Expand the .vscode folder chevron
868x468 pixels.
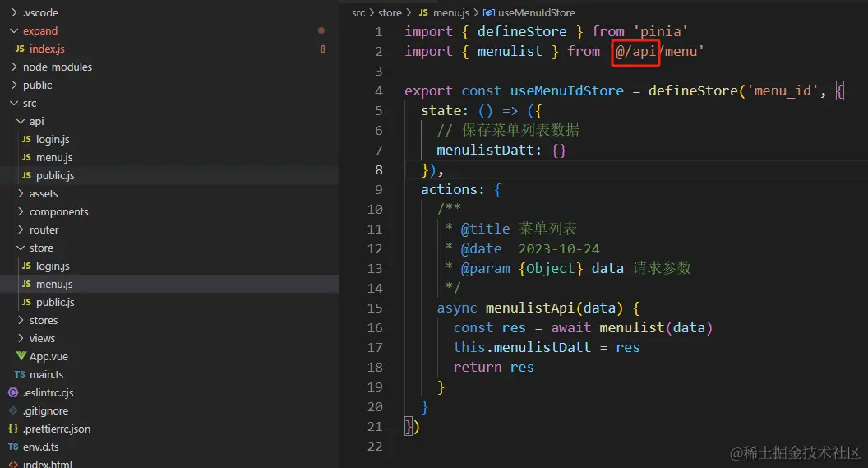[x=14, y=12]
